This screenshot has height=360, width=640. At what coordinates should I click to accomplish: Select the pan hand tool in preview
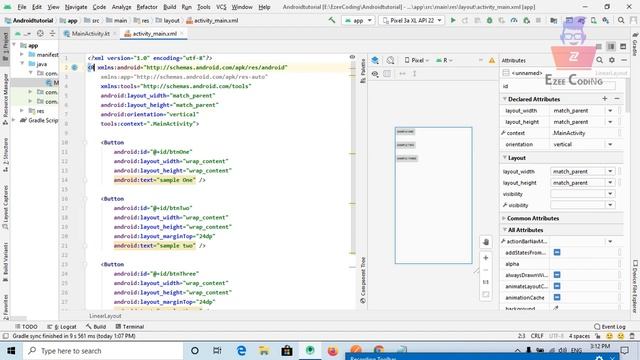[x=486, y=242]
